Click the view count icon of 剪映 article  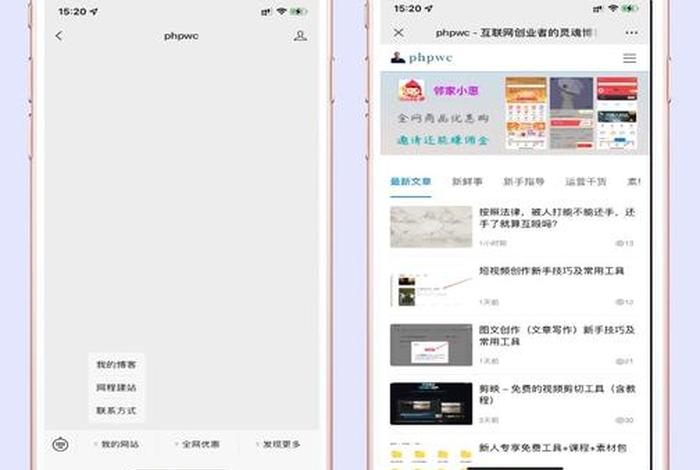click(619, 420)
